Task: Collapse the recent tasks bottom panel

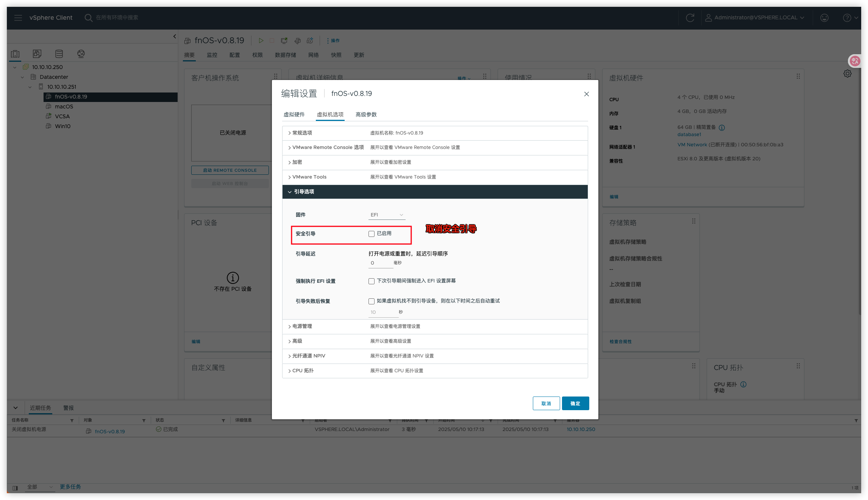Action: pyautogui.click(x=16, y=408)
